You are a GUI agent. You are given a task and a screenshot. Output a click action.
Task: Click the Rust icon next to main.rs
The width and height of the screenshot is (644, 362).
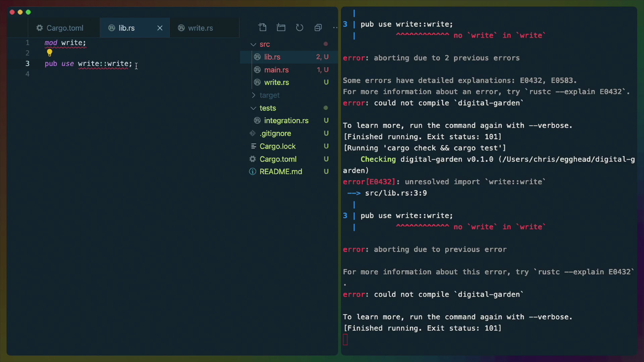pos(257,70)
